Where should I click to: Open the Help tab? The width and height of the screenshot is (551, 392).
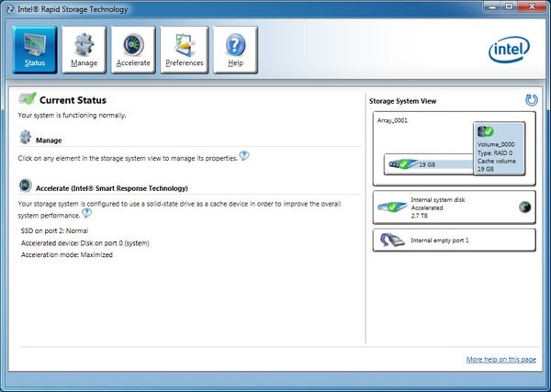[235, 49]
